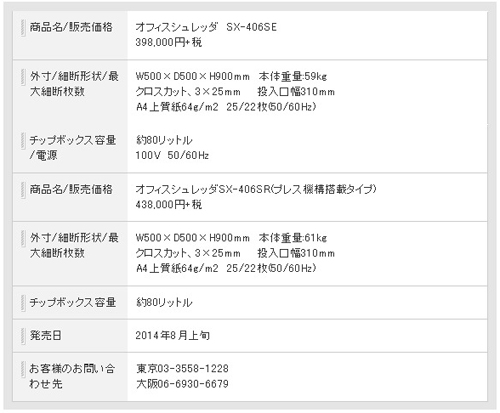Image resolution: width=500 pixels, height=413 pixels.
Task: Click the bullet icon beside 発売日
Action: pos(23,336)
